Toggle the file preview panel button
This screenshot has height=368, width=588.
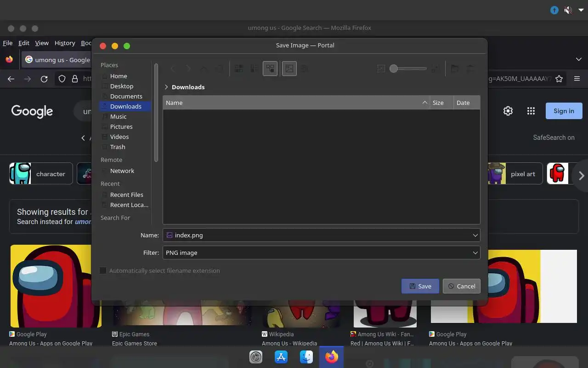(x=289, y=69)
